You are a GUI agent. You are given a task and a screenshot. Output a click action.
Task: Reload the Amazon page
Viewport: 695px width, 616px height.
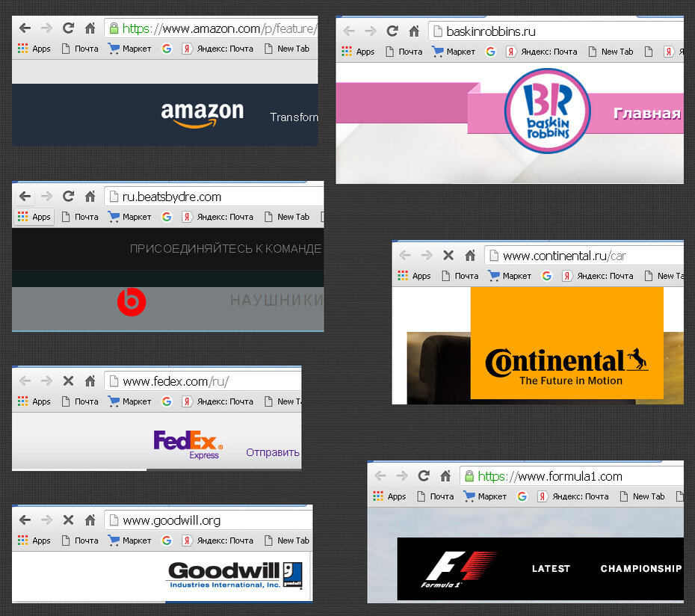pos(68,29)
